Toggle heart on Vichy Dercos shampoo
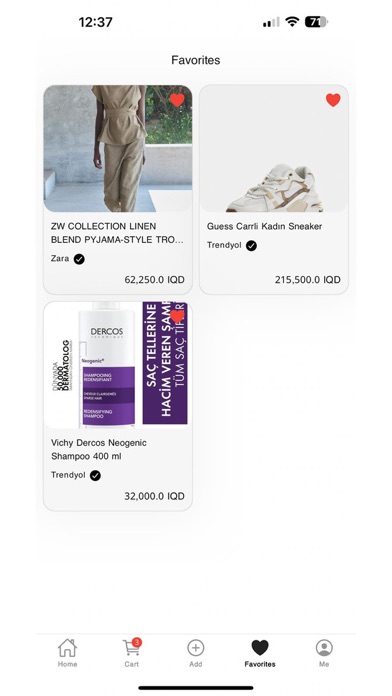392x696 pixels. coord(177,316)
